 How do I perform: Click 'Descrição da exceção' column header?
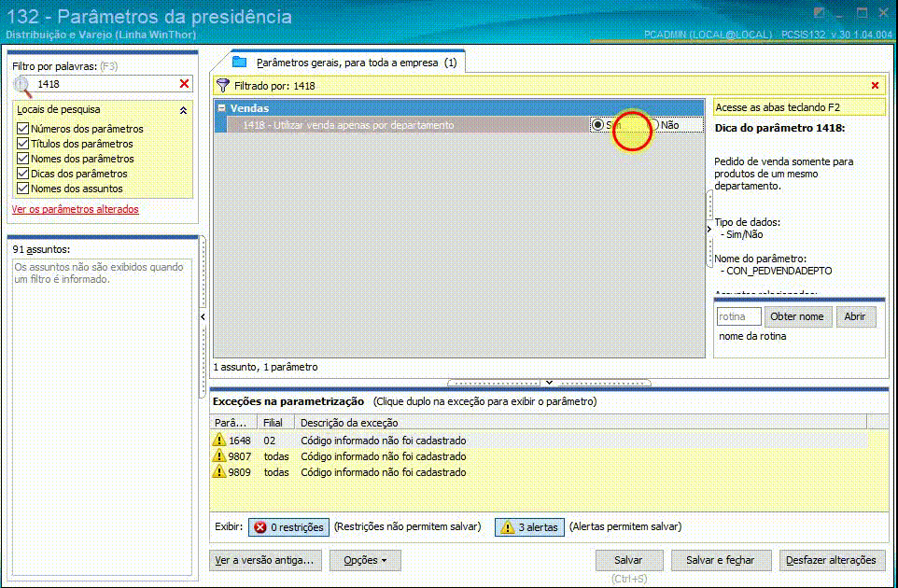580,423
